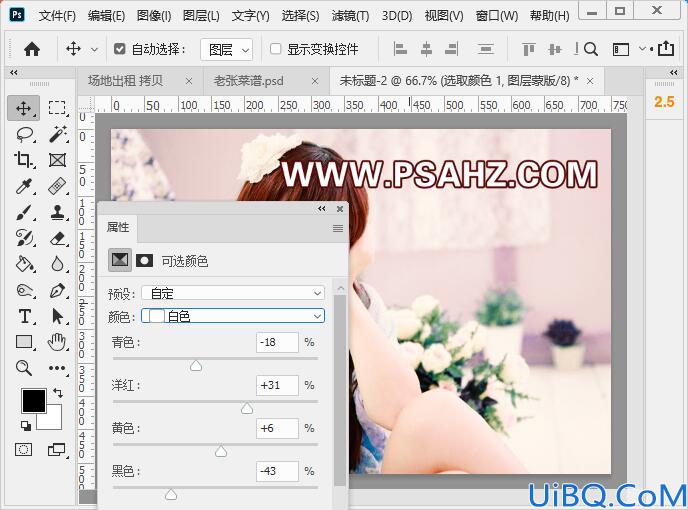Select the History Brush tool
This screenshot has width=688, height=510.
(x=25, y=238)
